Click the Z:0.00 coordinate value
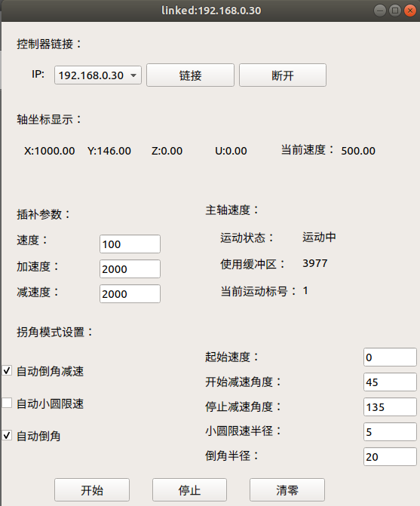 pos(167,151)
